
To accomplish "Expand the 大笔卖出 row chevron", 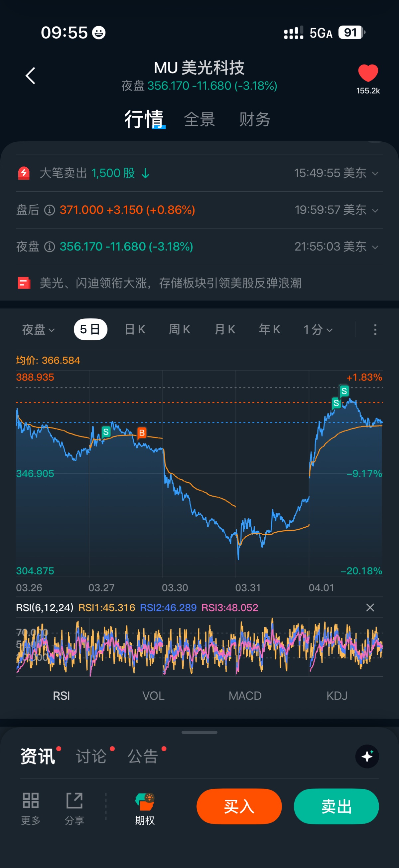I will point(375,174).
